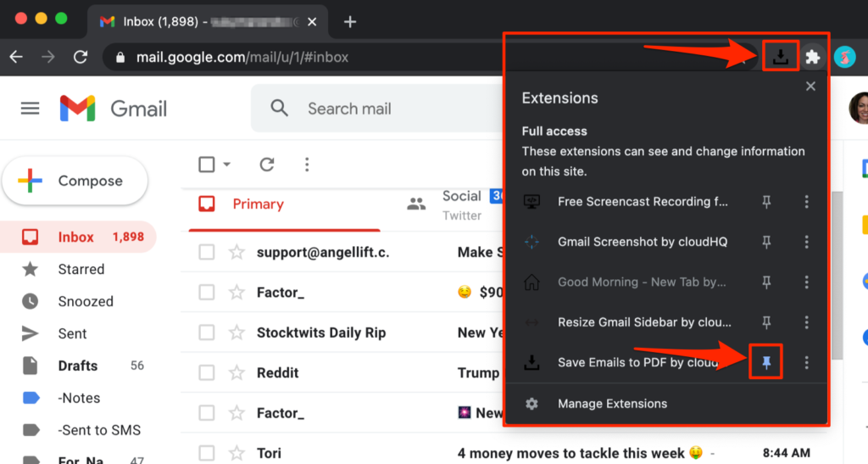Screen dimensions: 868x464
Task: Close the Extensions popup
Action: [810, 87]
